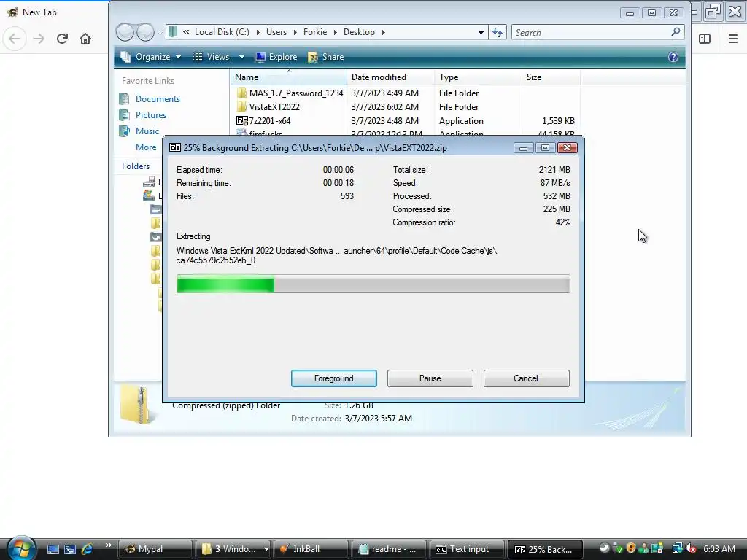Screen dimensions: 747x560
Task: Switch to readme taskbar button
Action: click(x=389, y=549)
